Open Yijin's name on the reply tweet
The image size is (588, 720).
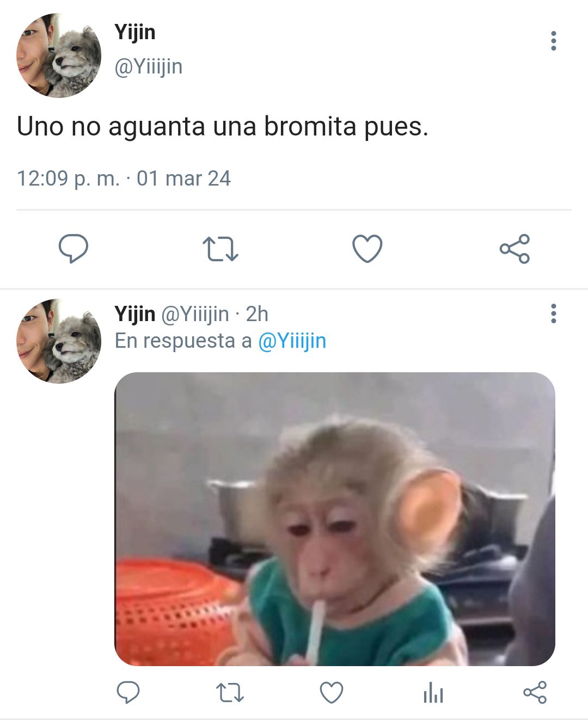pyautogui.click(x=135, y=314)
